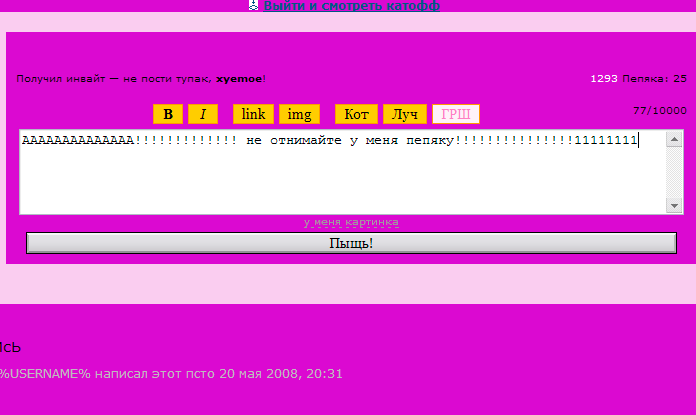The height and width of the screenshot is (415, 696).
Task: Click the bold B formatting button
Action: coord(168,114)
